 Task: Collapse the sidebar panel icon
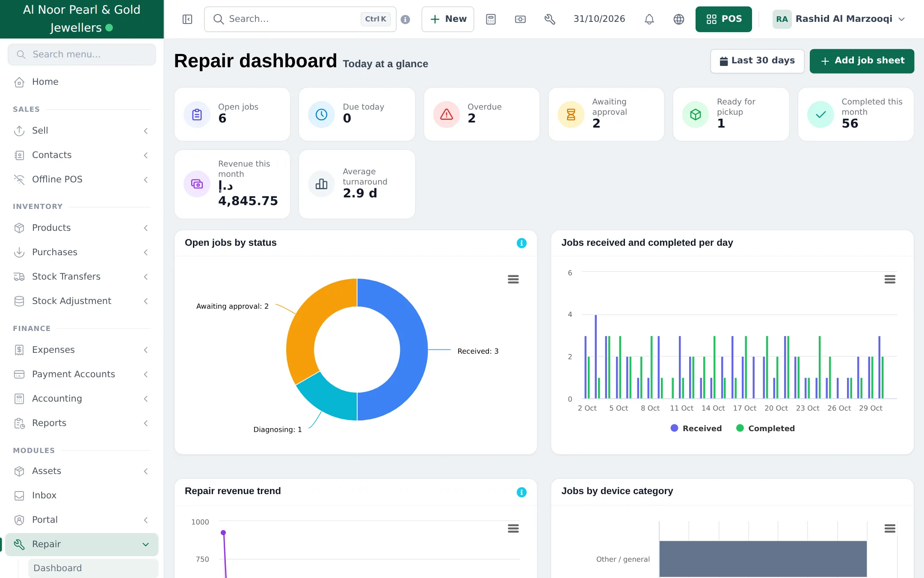(x=187, y=19)
